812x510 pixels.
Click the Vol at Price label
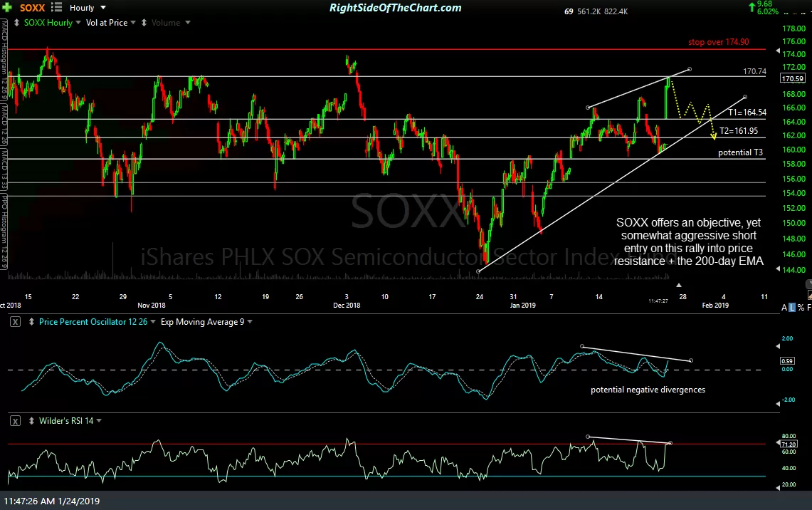[x=107, y=23]
